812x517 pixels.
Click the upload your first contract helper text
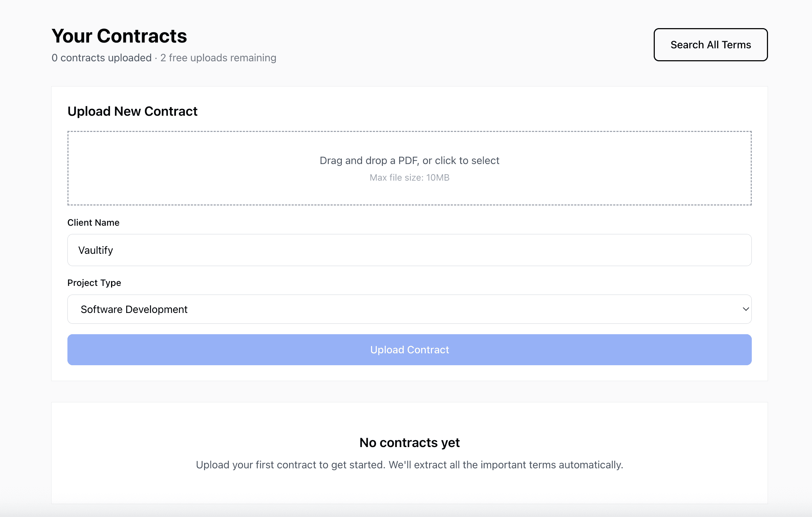click(409, 465)
